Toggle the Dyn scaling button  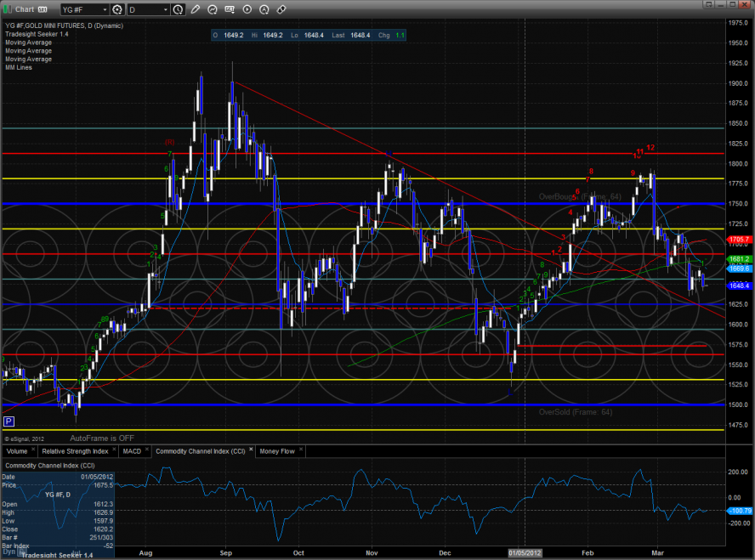tap(8, 552)
